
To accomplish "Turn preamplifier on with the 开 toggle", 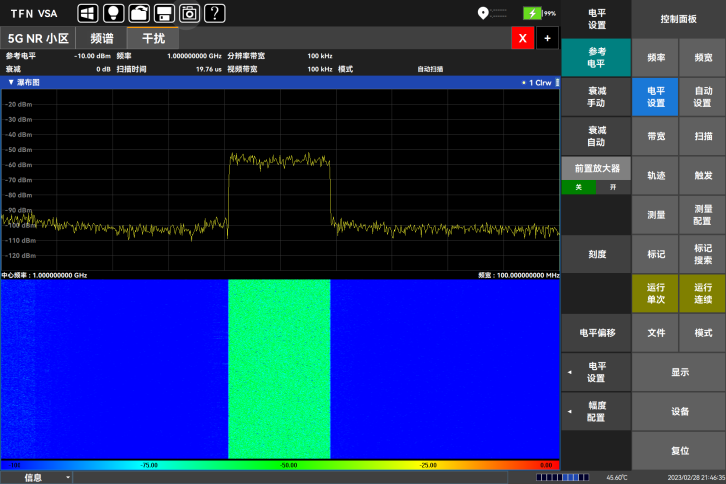I will [x=613, y=187].
